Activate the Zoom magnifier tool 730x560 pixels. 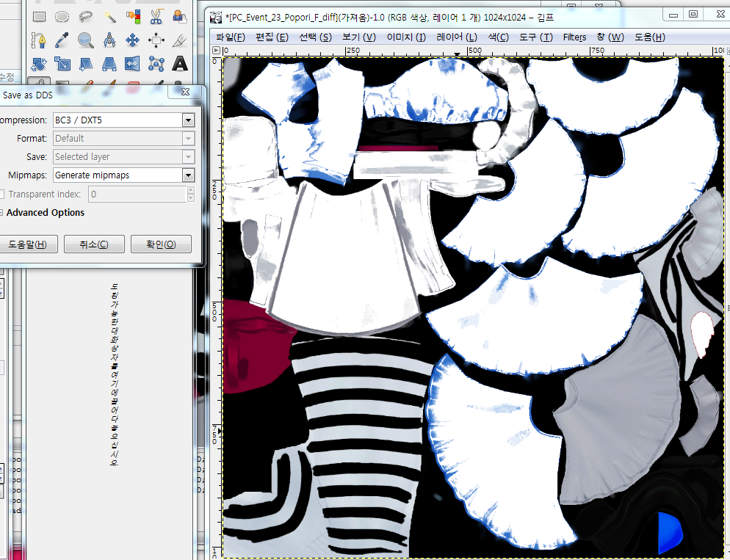click(86, 40)
